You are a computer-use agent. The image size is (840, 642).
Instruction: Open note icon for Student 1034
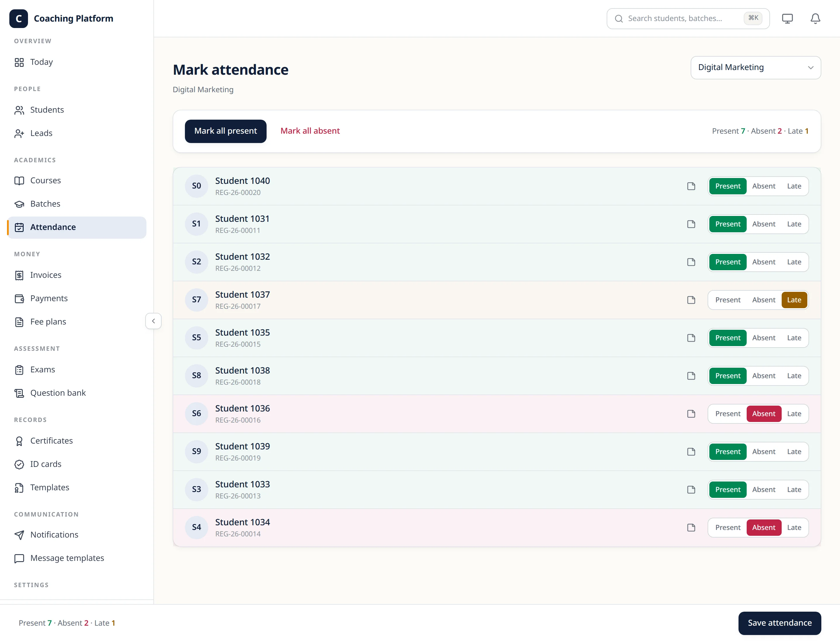click(x=691, y=527)
